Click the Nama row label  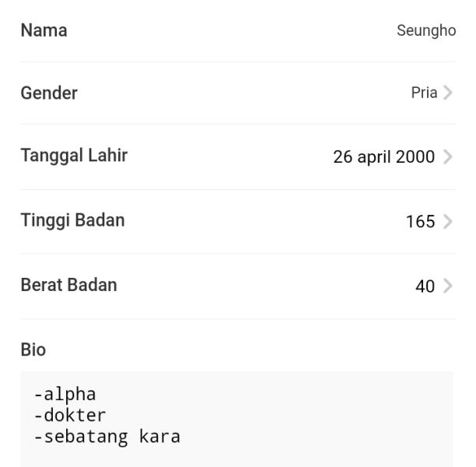[44, 30]
